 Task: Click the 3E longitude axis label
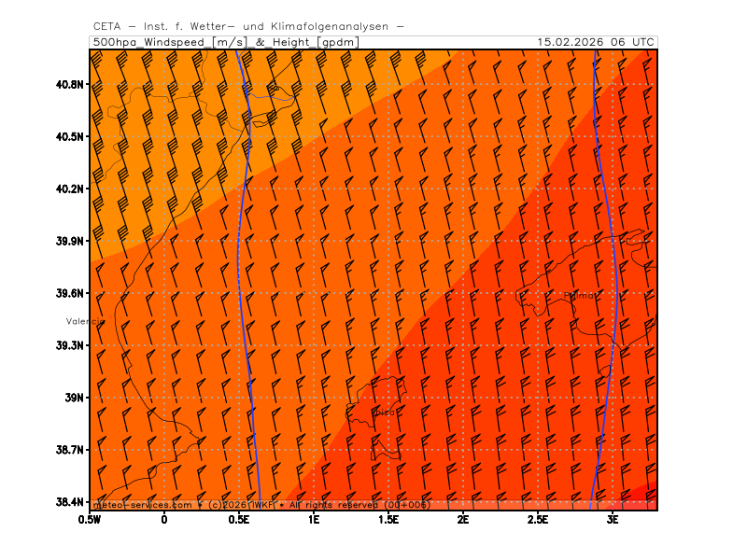point(613,519)
